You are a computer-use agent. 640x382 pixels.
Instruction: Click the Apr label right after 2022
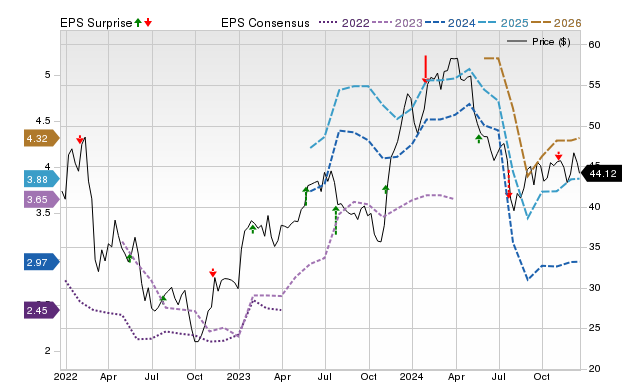(108, 376)
